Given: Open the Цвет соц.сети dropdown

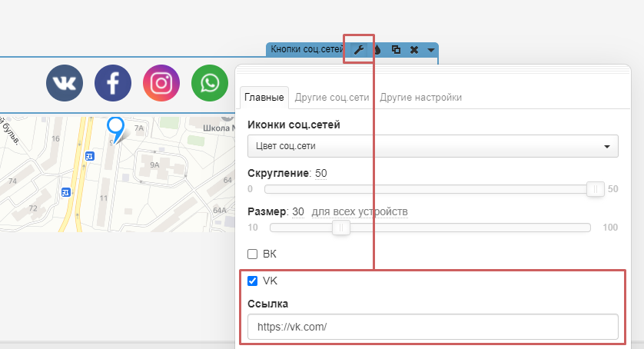Looking at the screenshot, I should pyautogui.click(x=433, y=146).
